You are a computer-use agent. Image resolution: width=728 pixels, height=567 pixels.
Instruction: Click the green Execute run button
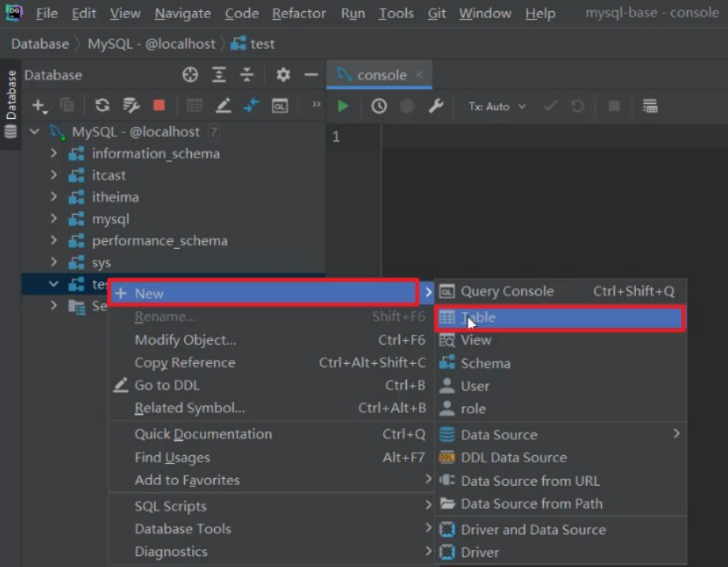click(343, 106)
